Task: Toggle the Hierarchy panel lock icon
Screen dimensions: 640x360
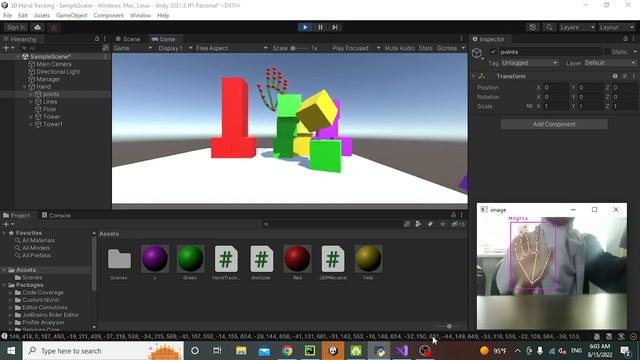Action: (x=97, y=39)
